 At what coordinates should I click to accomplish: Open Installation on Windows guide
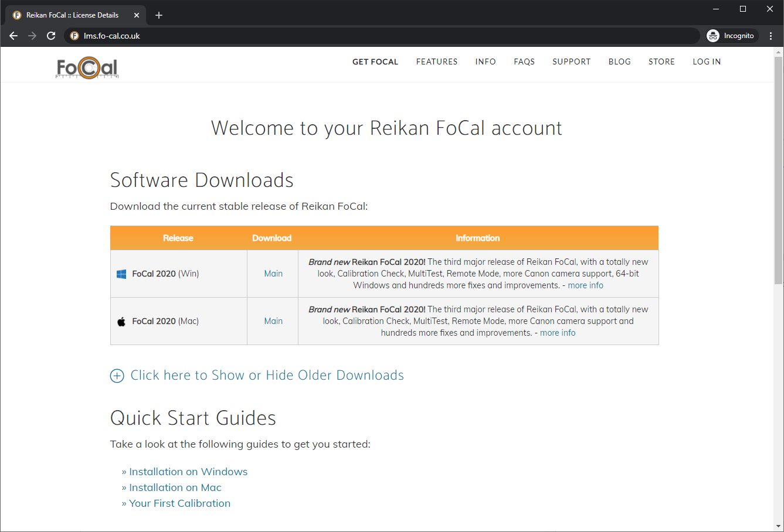point(188,472)
